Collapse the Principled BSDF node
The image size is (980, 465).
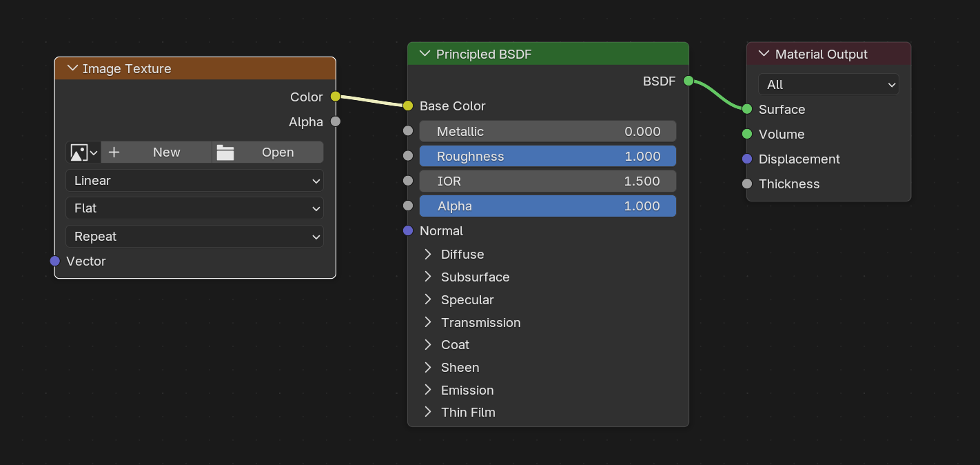(x=426, y=54)
